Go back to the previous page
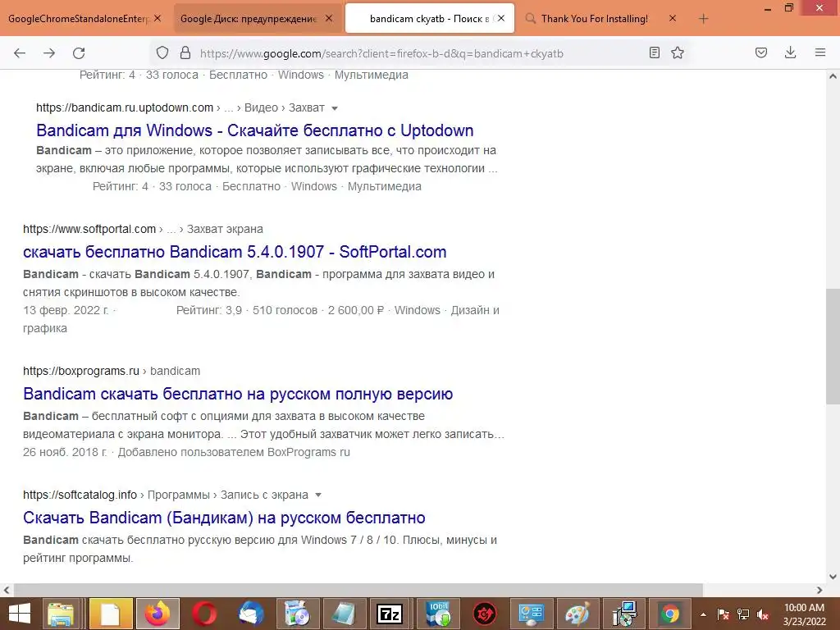 coord(20,53)
